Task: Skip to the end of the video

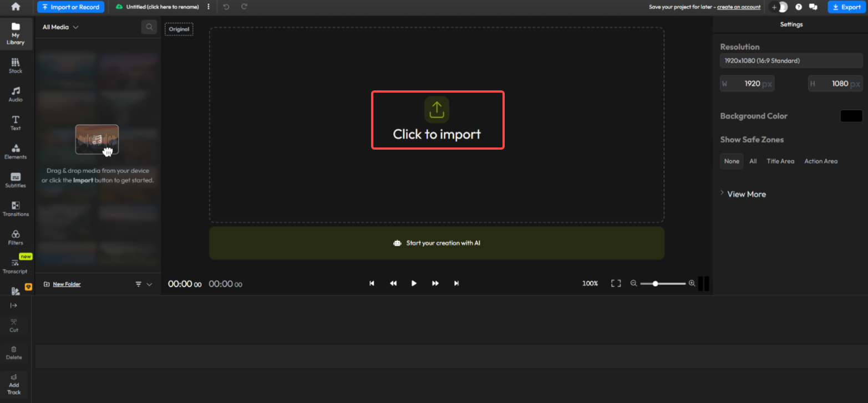Action: [456, 283]
